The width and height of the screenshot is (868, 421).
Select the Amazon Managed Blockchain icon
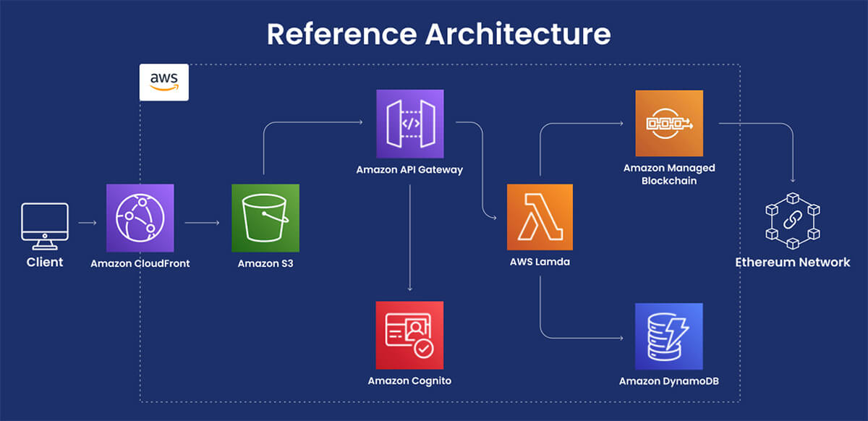(x=669, y=124)
